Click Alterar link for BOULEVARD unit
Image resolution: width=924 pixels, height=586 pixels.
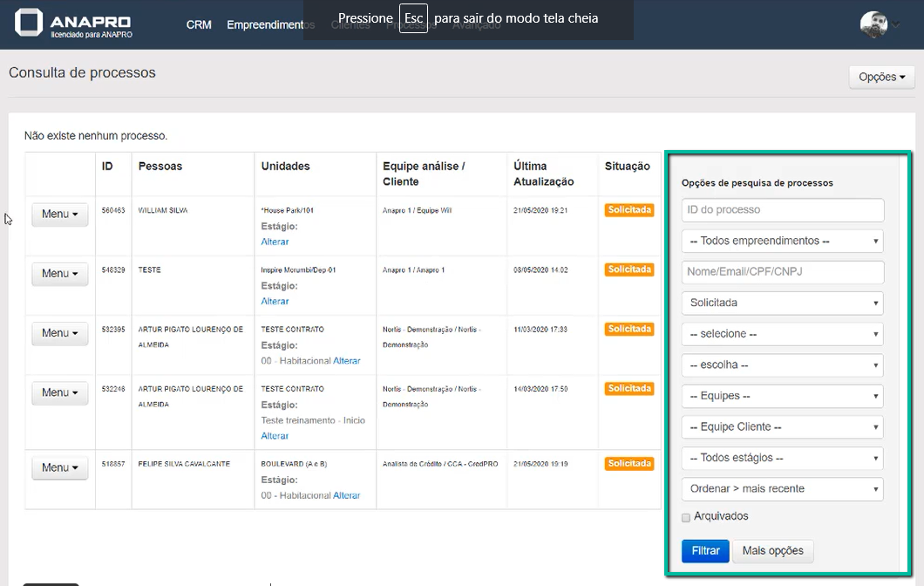(346, 495)
